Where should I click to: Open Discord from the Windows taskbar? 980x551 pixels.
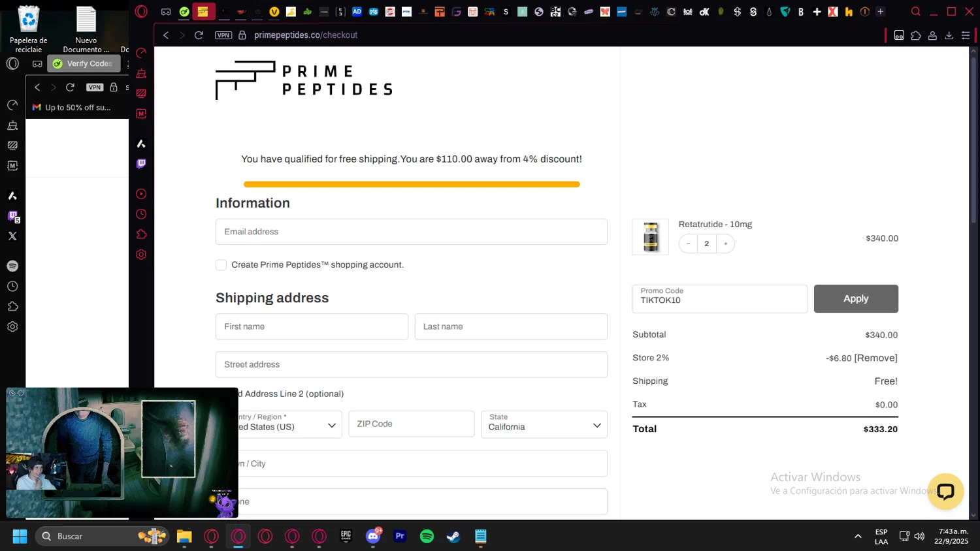click(x=373, y=537)
